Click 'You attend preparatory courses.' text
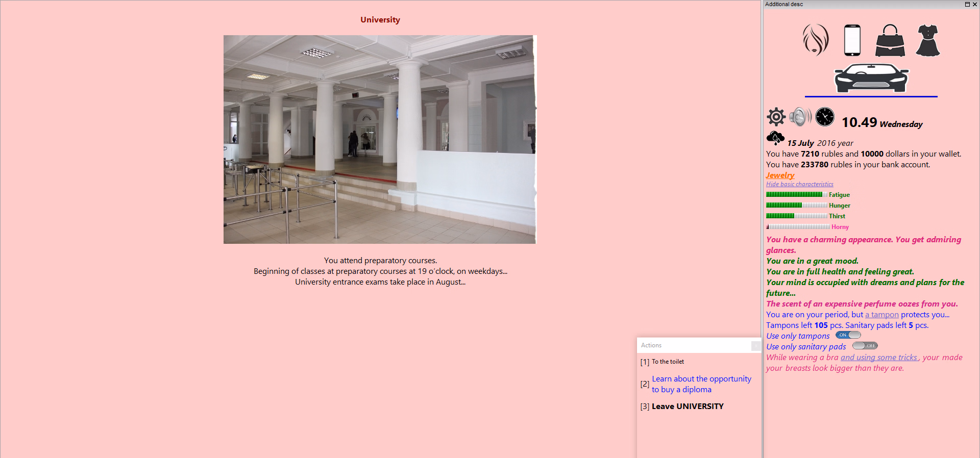The image size is (980, 458). [380, 261]
